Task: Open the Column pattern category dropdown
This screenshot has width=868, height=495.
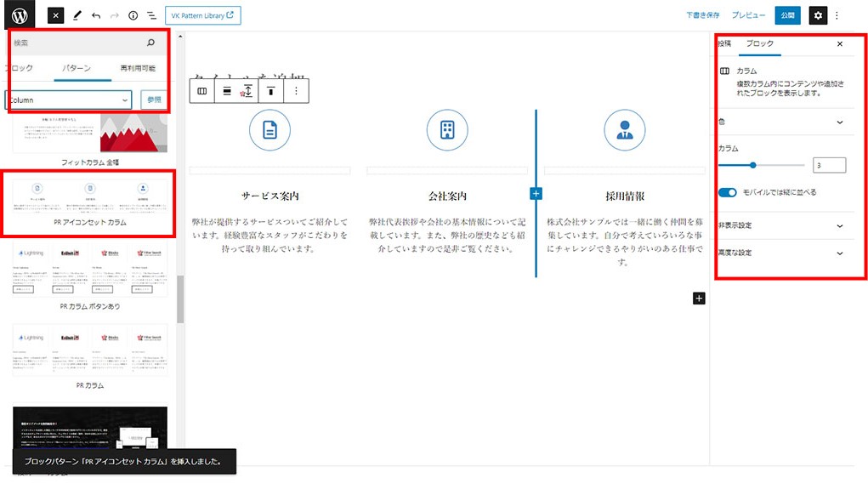Action: tap(68, 100)
